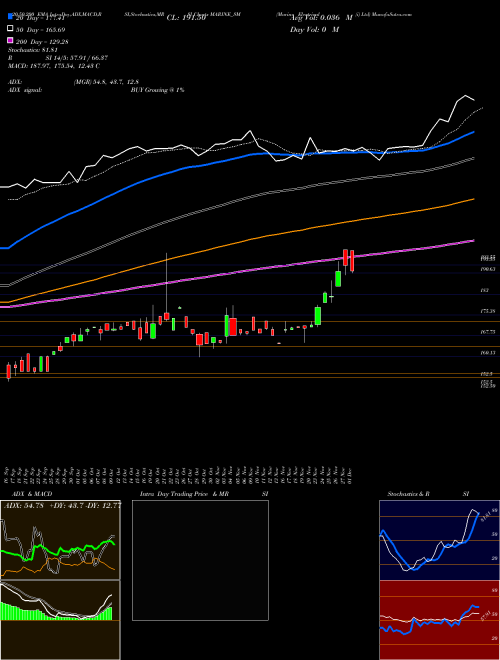Click the 'Day Vol: 0 M' label
Viewport: 500px width, 660px height.
pyautogui.click(x=314, y=29)
